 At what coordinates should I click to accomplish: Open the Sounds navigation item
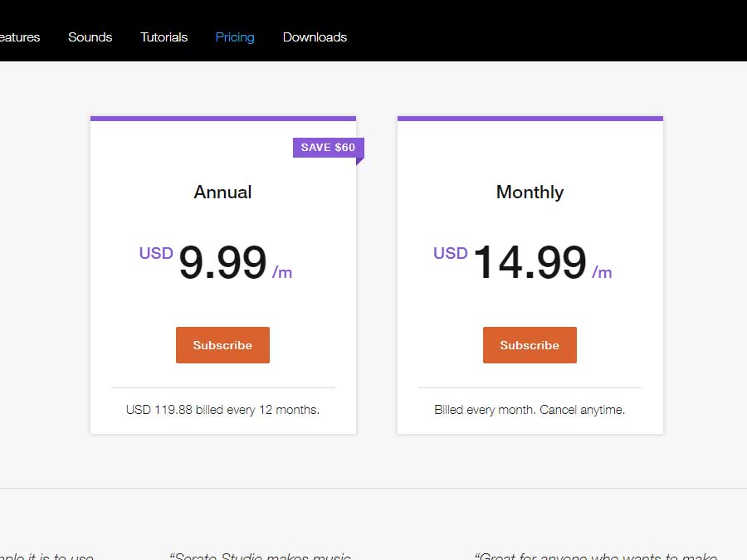point(90,37)
